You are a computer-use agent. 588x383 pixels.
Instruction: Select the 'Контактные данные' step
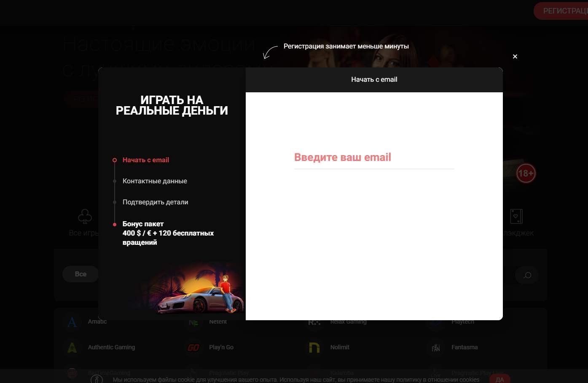[154, 181]
